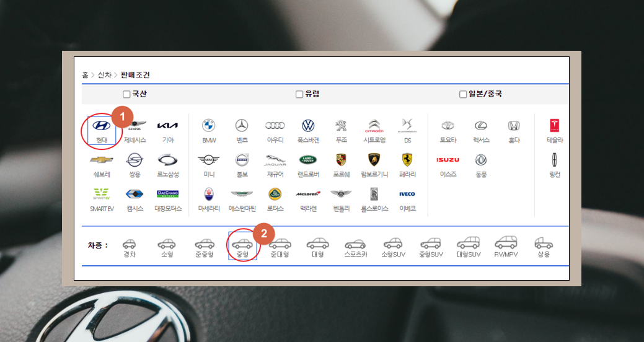Check the 국산 (domestic) checkbox

[x=126, y=94]
